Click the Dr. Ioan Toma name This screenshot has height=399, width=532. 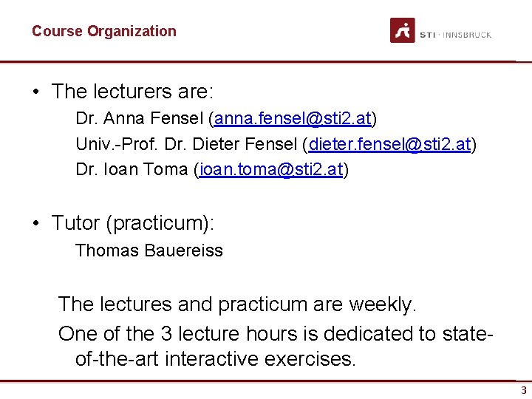[x=132, y=169]
